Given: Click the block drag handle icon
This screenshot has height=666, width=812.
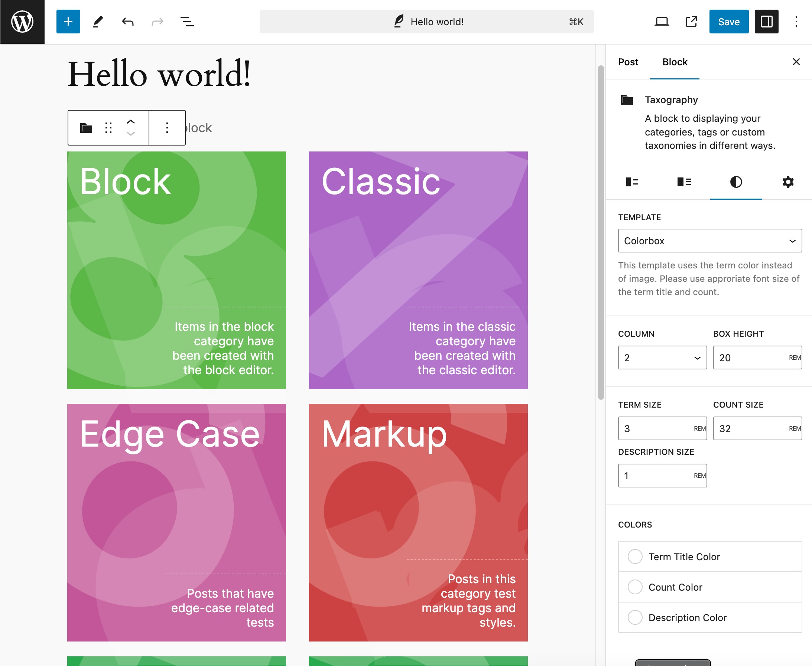Looking at the screenshot, I should (108, 128).
